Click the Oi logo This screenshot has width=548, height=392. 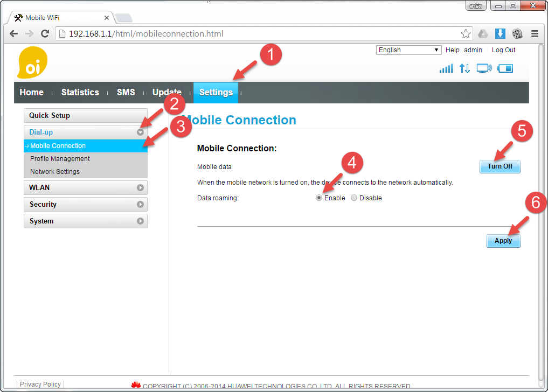[32, 62]
